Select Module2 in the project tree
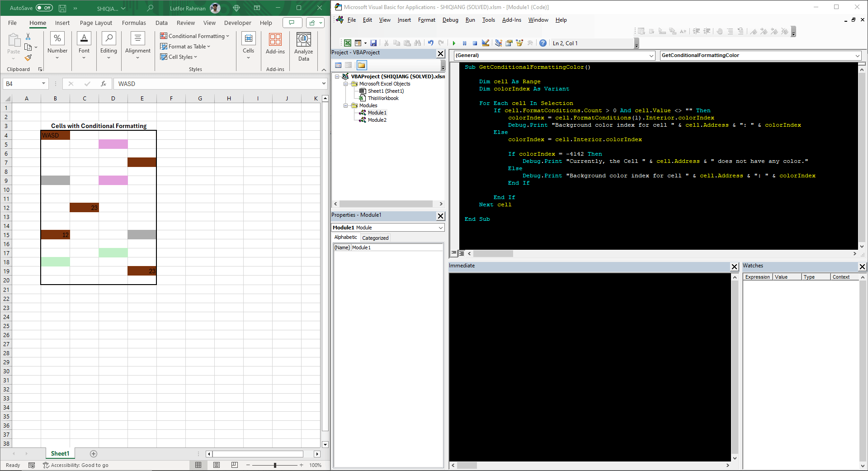Screen dimensions: 868x471 377,120
